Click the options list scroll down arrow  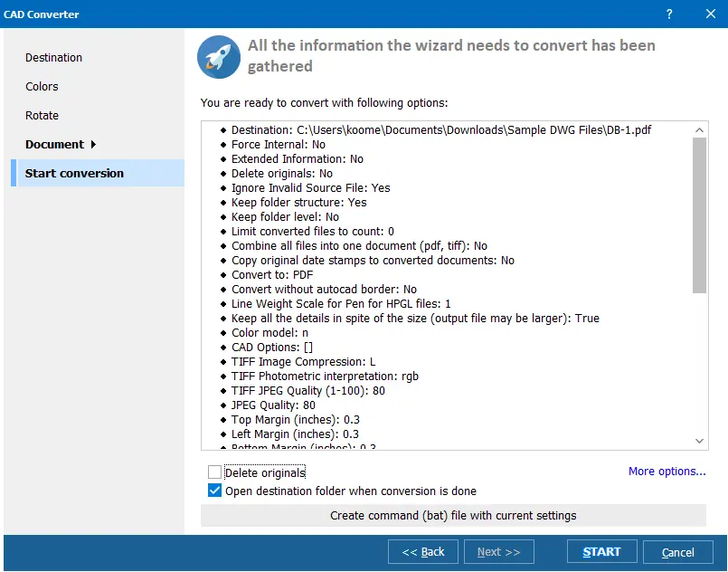click(699, 441)
